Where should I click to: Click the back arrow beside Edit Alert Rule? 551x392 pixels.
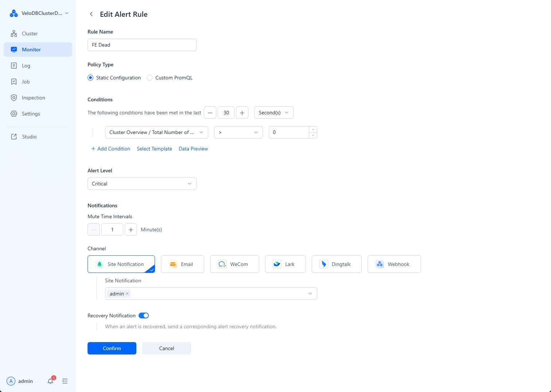[91, 14]
